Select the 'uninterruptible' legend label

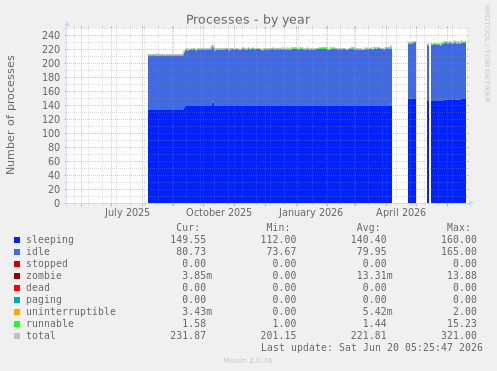tap(71, 311)
